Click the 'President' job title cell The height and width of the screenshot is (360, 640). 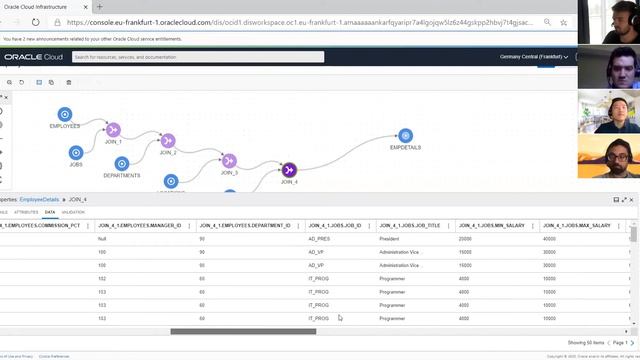[389, 239]
